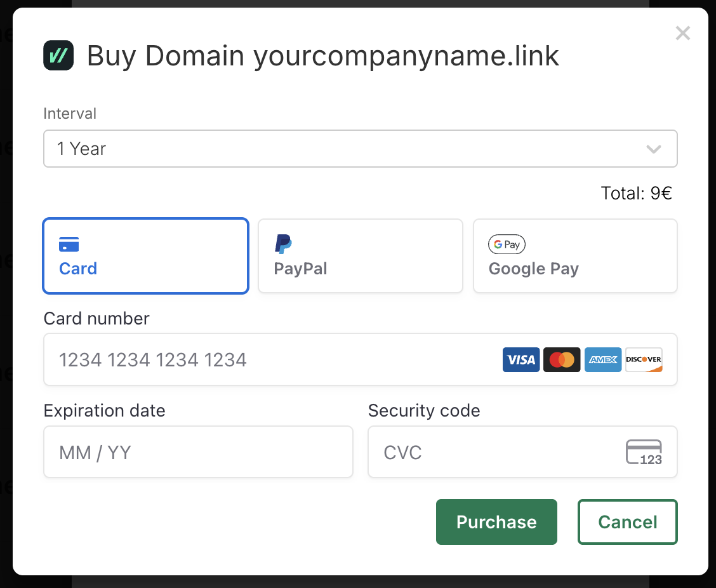Switch to the PayPal payment tab
The width and height of the screenshot is (716, 588).
360,256
